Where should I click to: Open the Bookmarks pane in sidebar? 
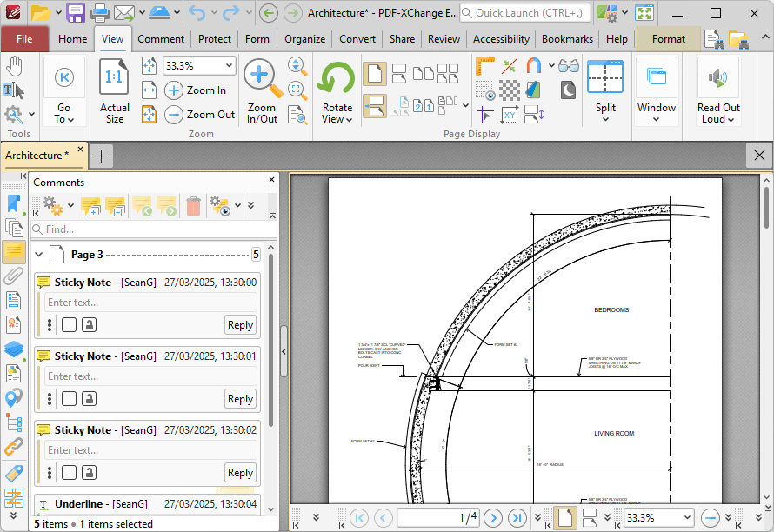(14, 204)
